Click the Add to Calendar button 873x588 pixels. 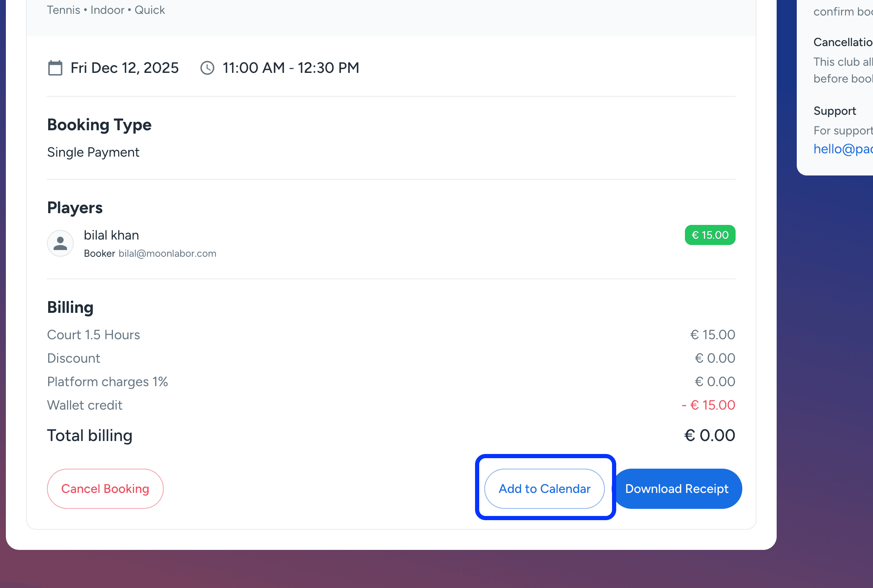(545, 489)
